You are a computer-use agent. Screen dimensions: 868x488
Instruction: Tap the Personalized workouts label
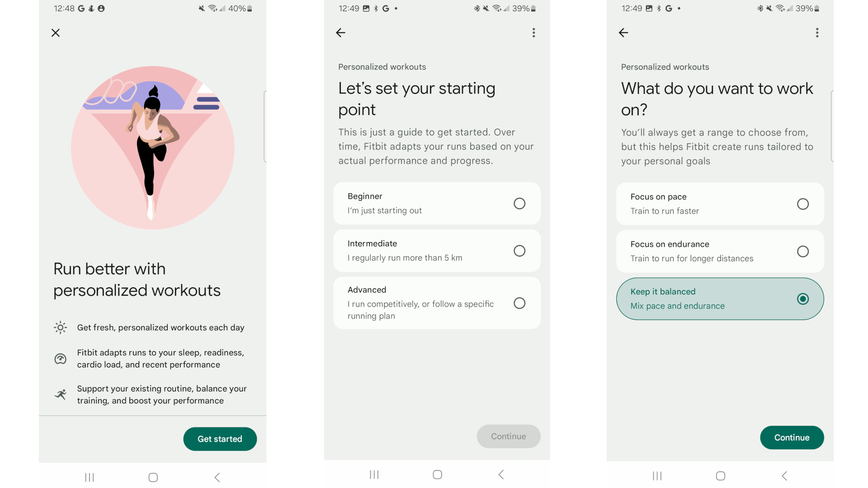click(x=382, y=66)
